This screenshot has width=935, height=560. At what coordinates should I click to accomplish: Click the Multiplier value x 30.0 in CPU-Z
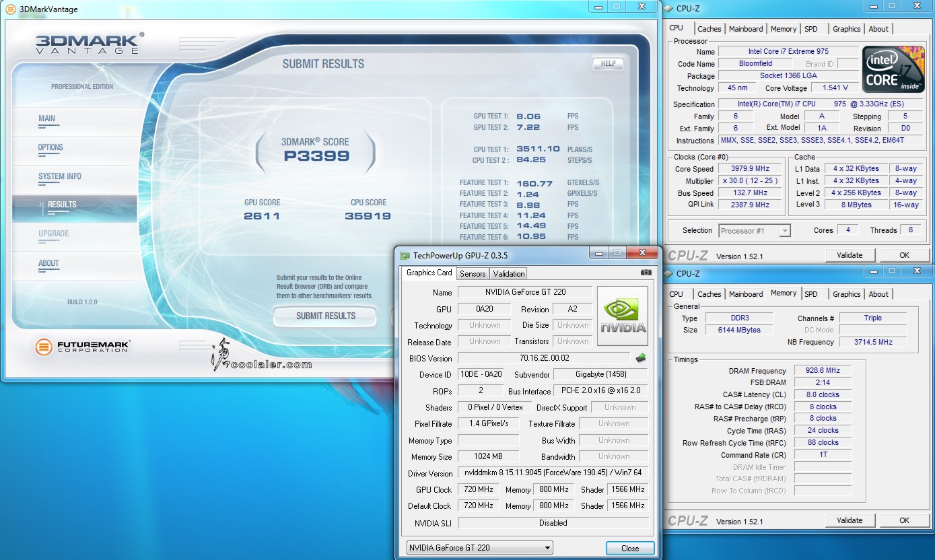coord(750,181)
